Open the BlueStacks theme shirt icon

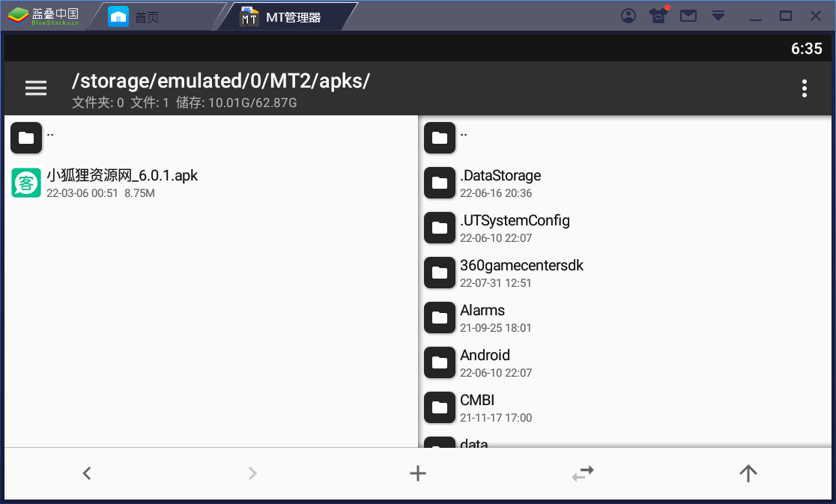658,16
